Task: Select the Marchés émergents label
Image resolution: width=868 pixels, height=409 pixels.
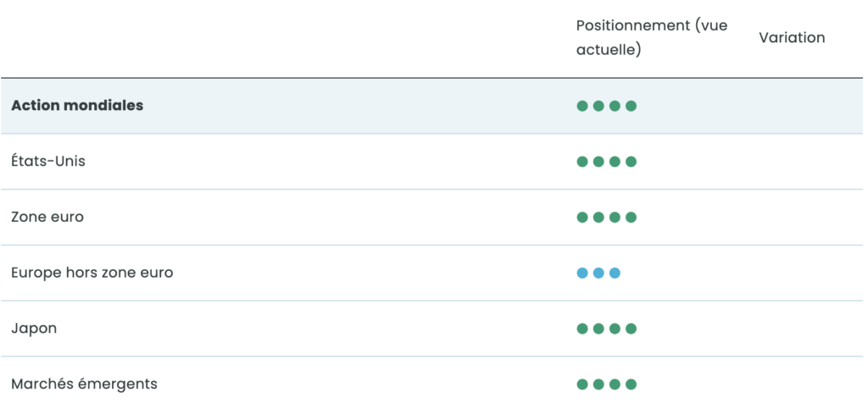Action: pos(84,384)
